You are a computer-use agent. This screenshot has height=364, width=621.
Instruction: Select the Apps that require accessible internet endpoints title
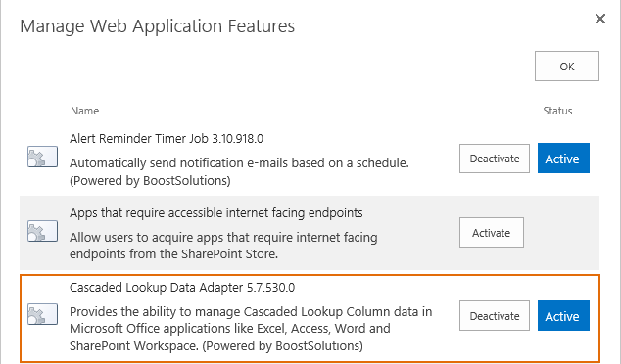coord(216,213)
